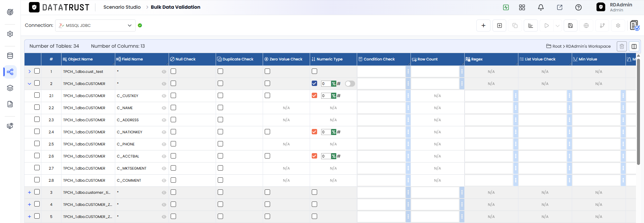This screenshot has height=223, width=644.
Task: Uncheck Numeric Type for C_CUSTKEY
Action: 314,95
